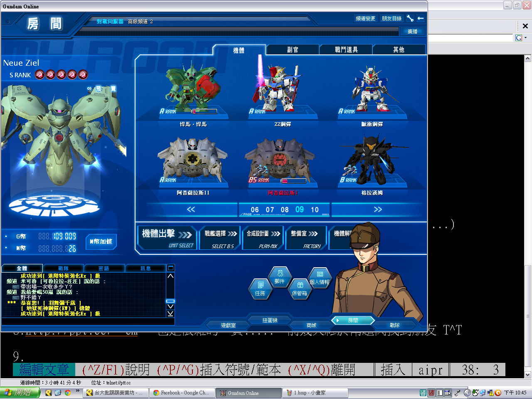Click the 整備室 FACTORY button
This screenshot has width=532, height=399.
point(306,238)
